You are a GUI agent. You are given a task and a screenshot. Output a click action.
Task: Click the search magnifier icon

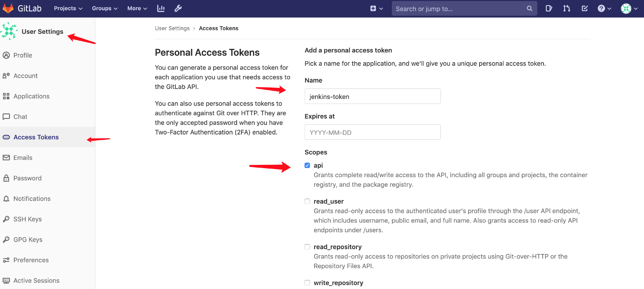tap(529, 8)
